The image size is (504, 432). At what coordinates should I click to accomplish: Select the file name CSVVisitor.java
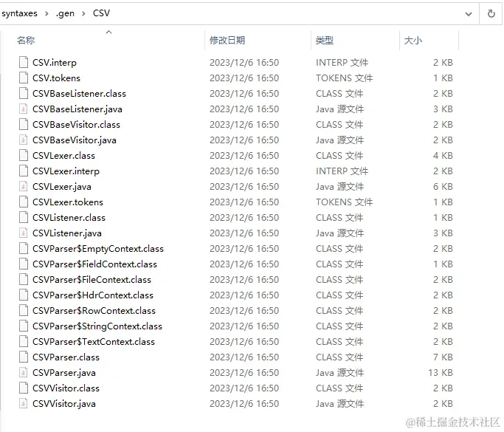coord(64,404)
